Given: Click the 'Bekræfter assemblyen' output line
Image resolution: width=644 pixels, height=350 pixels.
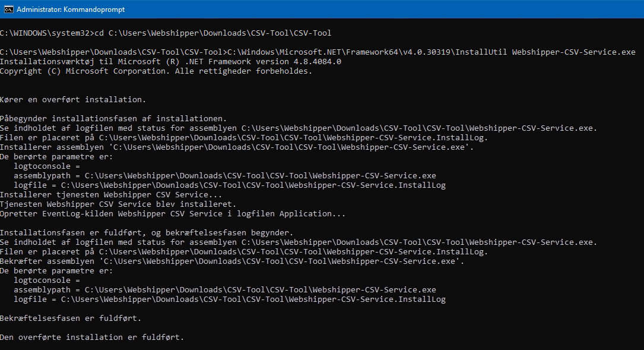Looking at the screenshot, I should pyautogui.click(x=232, y=261).
